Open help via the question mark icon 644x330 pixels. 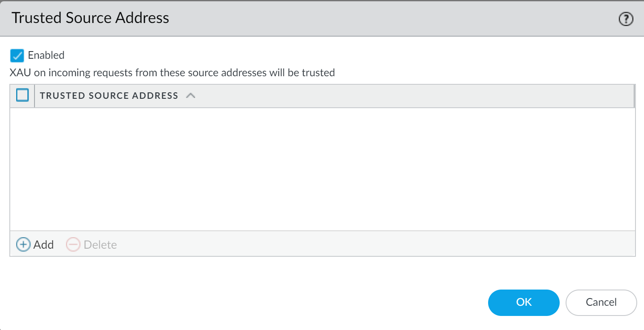click(x=626, y=19)
